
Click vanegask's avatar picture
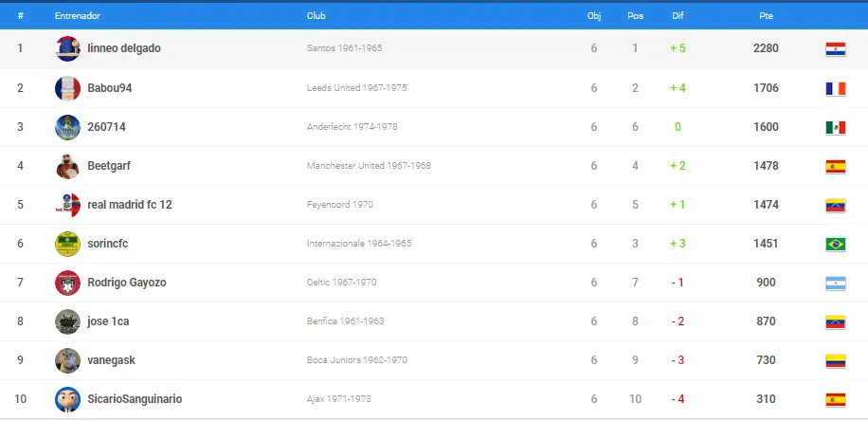click(x=67, y=360)
